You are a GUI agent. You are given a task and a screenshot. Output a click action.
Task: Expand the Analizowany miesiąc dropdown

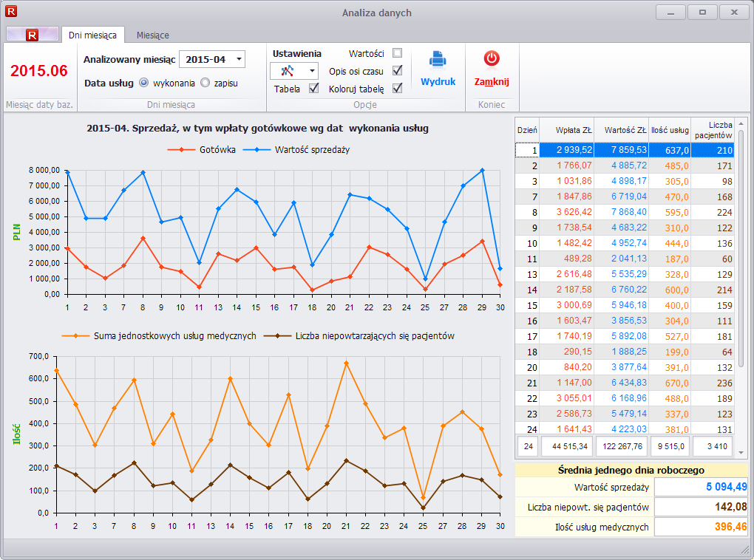[238, 59]
